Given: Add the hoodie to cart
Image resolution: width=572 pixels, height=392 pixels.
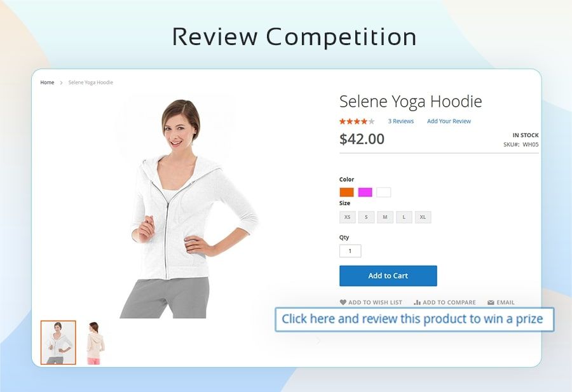Looking at the screenshot, I should [388, 276].
